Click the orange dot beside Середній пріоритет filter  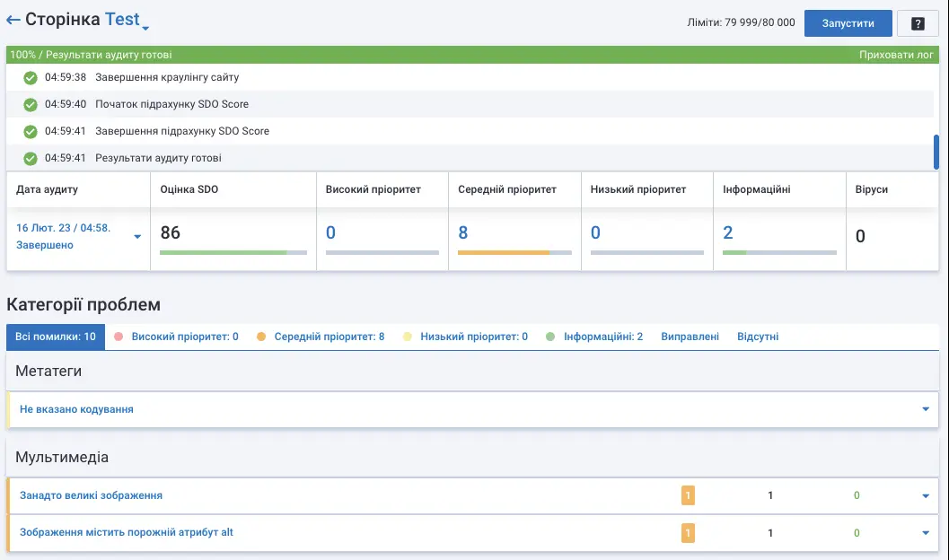tap(260, 336)
